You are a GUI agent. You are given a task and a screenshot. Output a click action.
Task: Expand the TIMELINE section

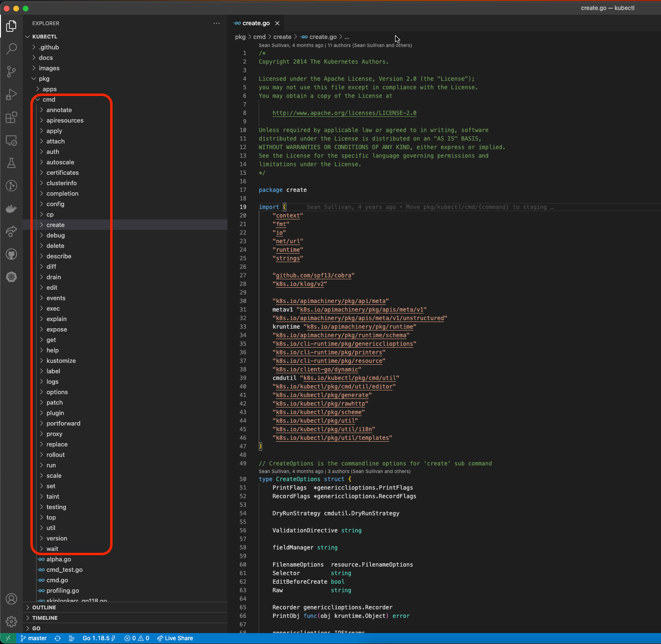pos(125,618)
